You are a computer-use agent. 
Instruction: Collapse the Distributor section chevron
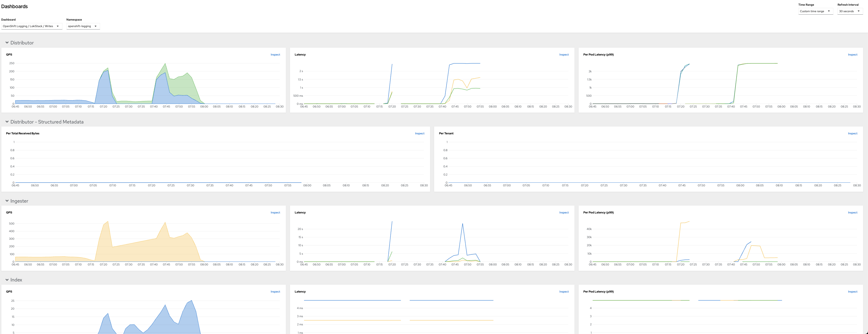click(x=7, y=43)
